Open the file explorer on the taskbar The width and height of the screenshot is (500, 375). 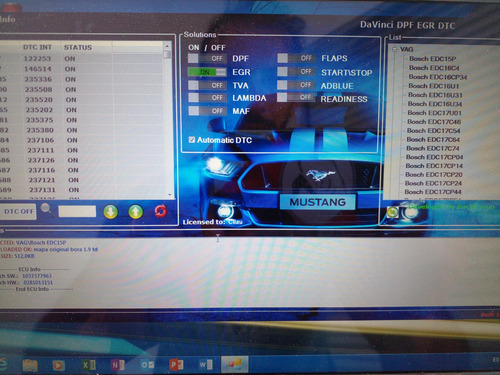click(x=30, y=365)
